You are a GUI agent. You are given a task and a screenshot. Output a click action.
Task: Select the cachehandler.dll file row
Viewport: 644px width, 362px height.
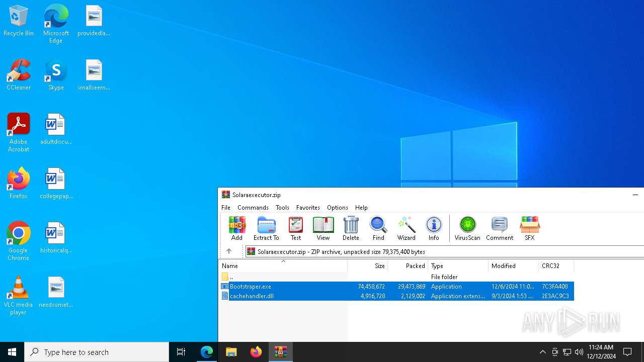pyautogui.click(x=396, y=296)
